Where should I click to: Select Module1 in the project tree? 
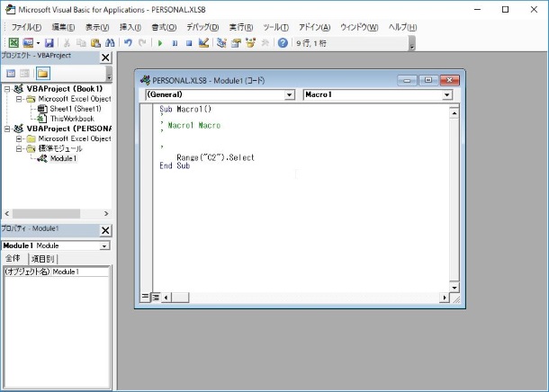coord(63,158)
